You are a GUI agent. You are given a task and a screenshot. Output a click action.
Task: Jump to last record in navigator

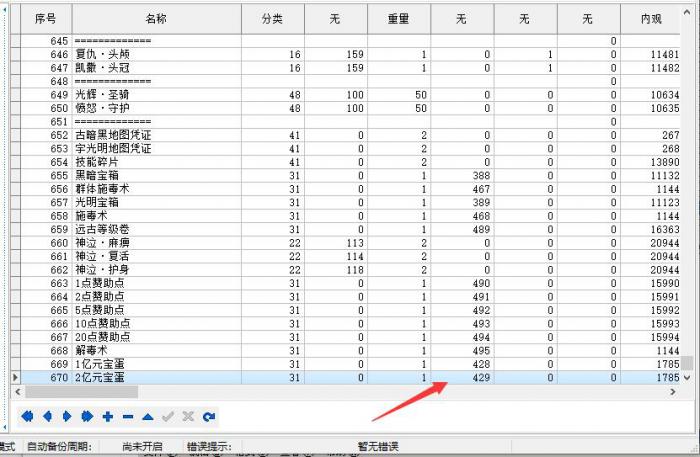pyautogui.click(x=87, y=416)
